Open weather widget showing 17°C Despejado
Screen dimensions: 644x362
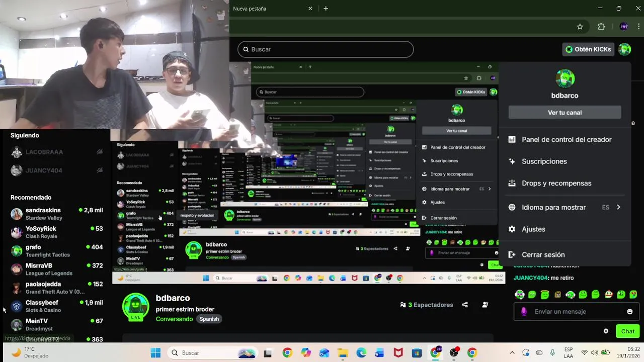coord(30,353)
